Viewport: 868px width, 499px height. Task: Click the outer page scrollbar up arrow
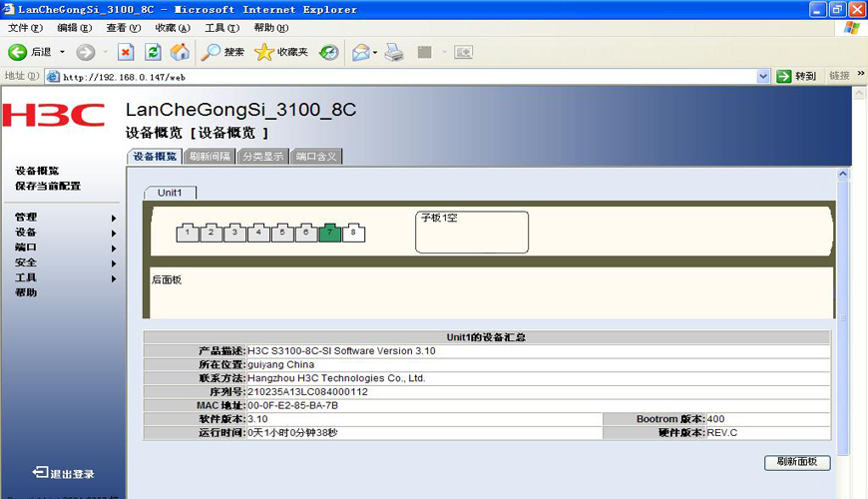tap(859, 93)
